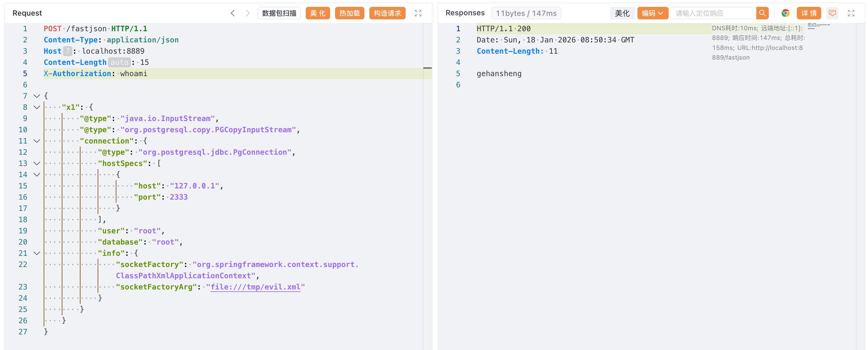Viewport: 868px width, 350px height.
Task: Open response in Chrome browser icon
Action: point(785,13)
